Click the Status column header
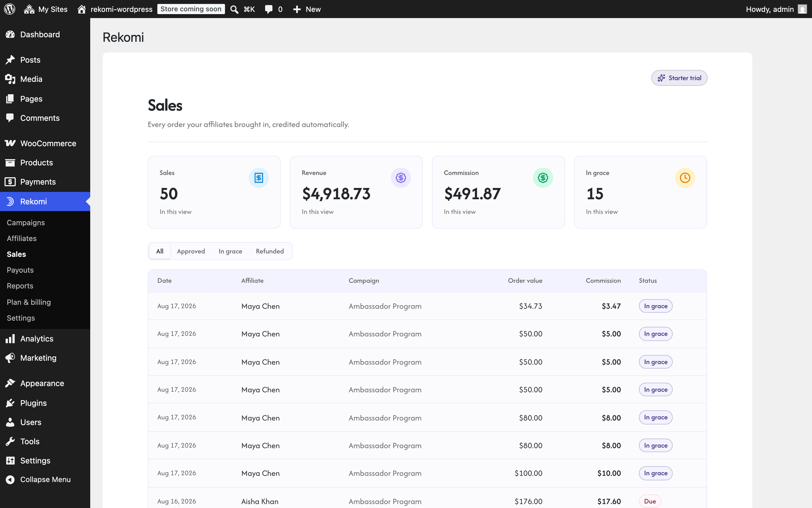Screen dimensions: 812x508 [x=648, y=281]
